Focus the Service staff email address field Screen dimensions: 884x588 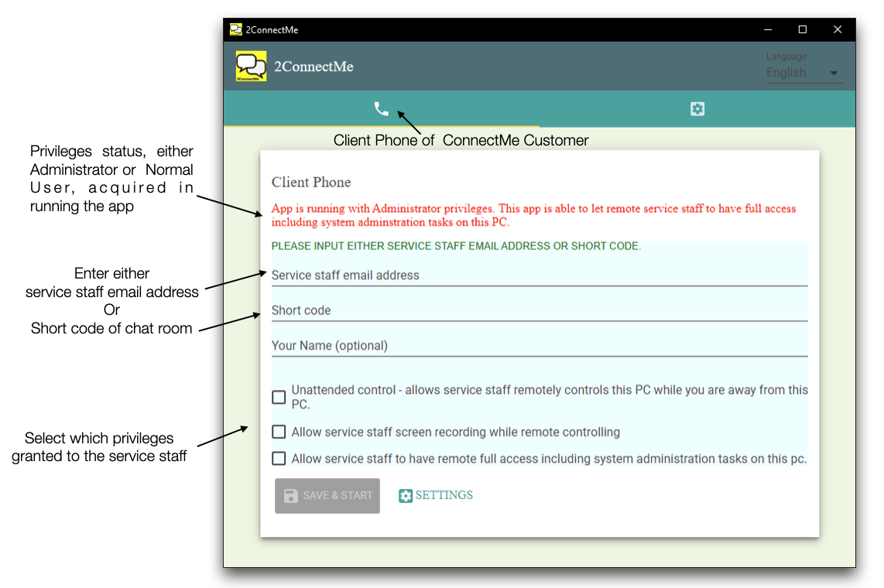click(x=540, y=275)
